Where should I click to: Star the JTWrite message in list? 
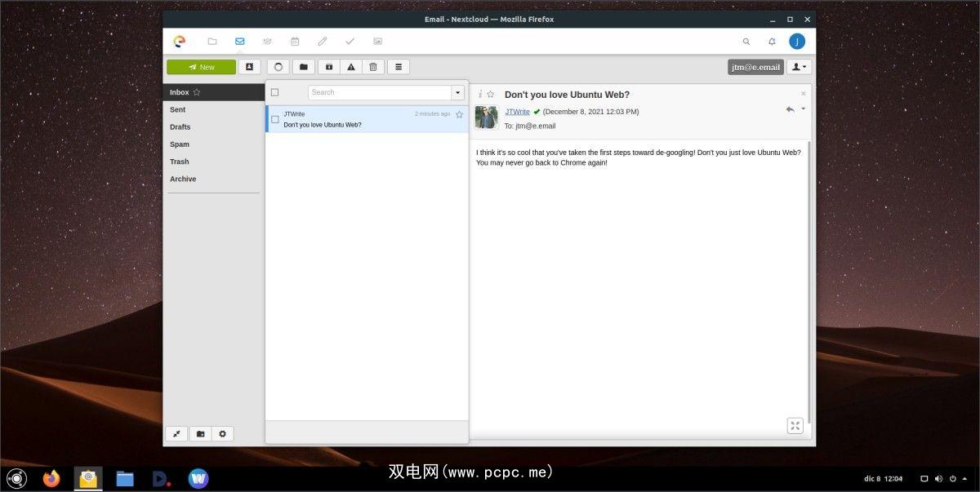(x=459, y=114)
